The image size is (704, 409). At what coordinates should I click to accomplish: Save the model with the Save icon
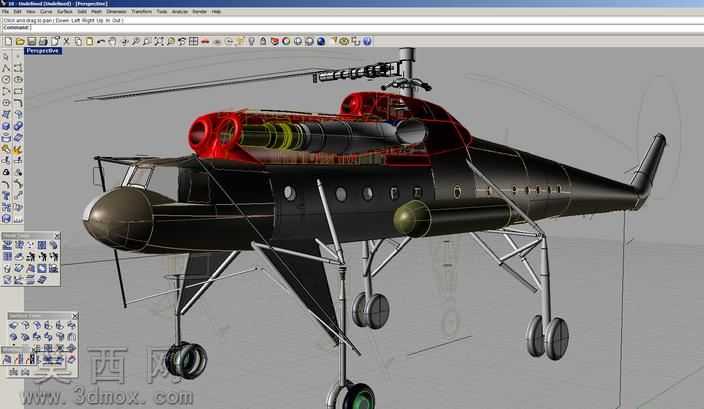[31, 41]
